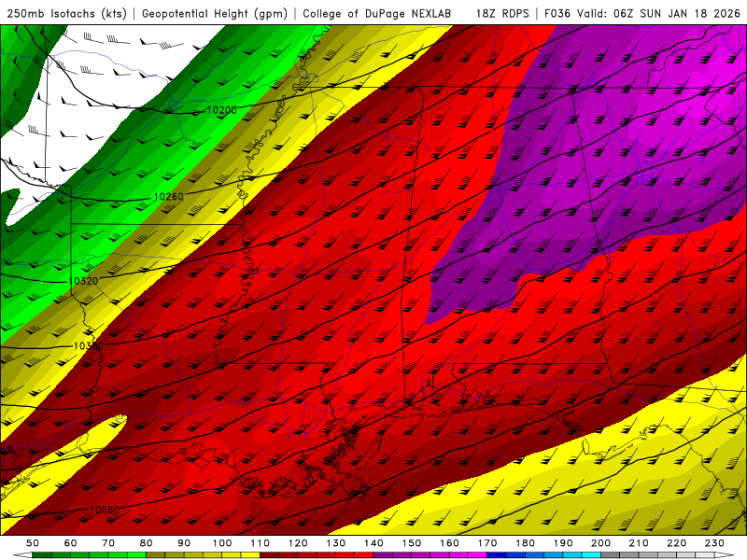Click the bright red swatch just left of 140
The height and width of the screenshot is (560, 747).
[364, 555]
